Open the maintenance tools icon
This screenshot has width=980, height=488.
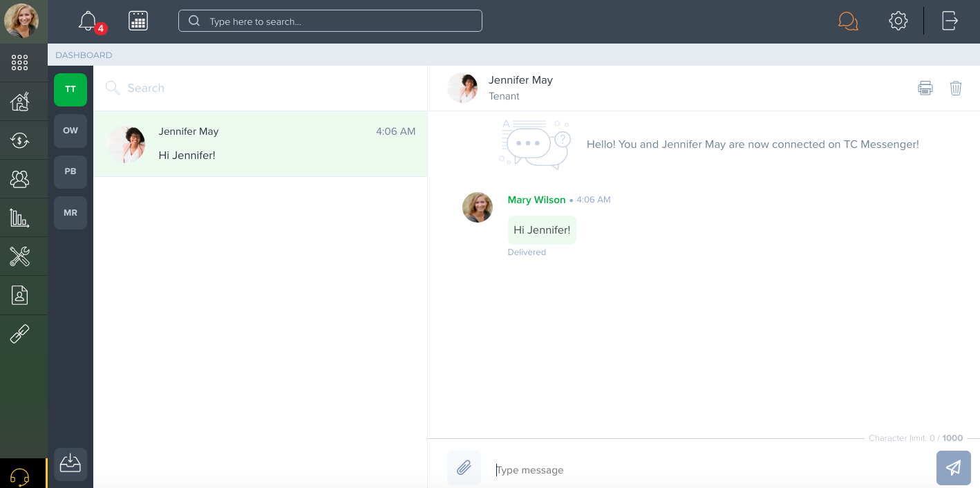pos(20,256)
